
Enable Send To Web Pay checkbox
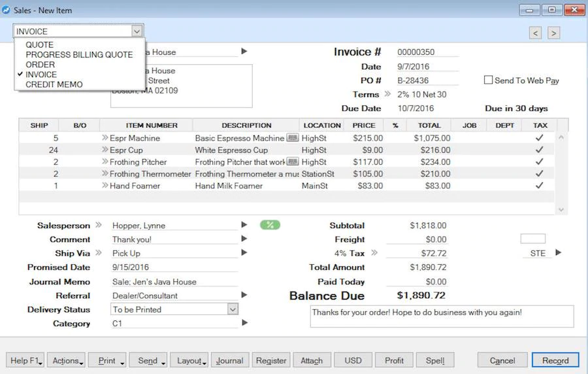(488, 80)
